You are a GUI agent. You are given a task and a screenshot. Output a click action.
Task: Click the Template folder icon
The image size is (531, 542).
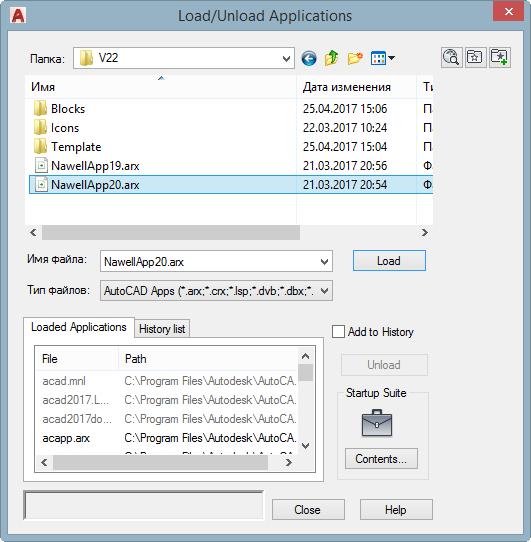tap(40, 147)
